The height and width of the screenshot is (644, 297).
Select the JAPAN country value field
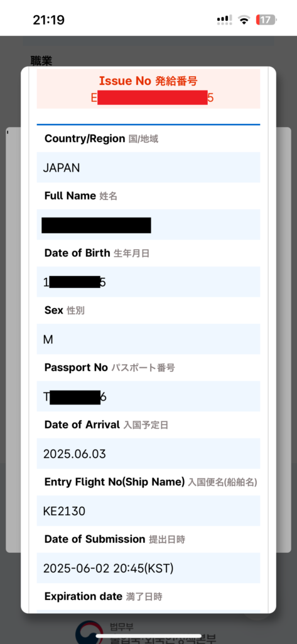pos(148,167)
